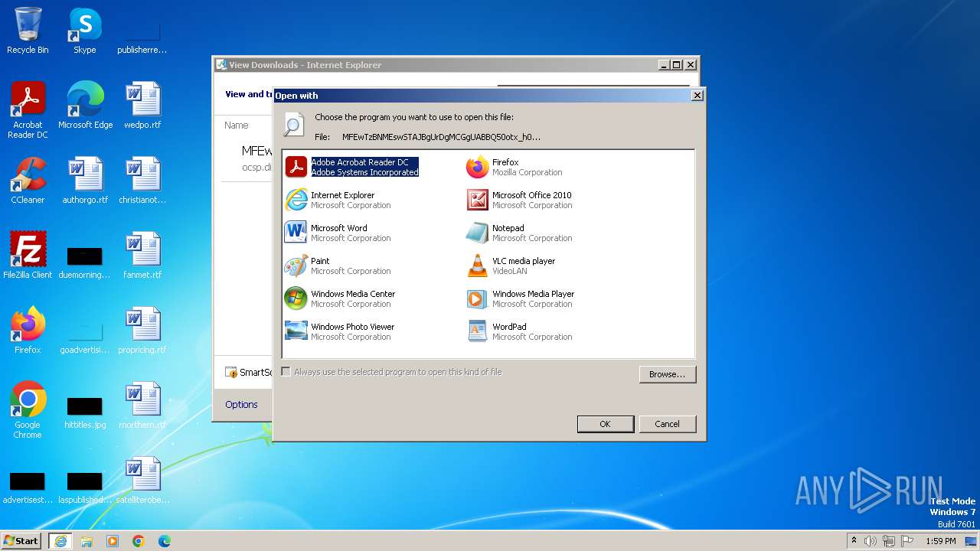This screenshot has height=551, width=980.
Task: Launch media player from taskbar
Action: (x=113, y=541)
